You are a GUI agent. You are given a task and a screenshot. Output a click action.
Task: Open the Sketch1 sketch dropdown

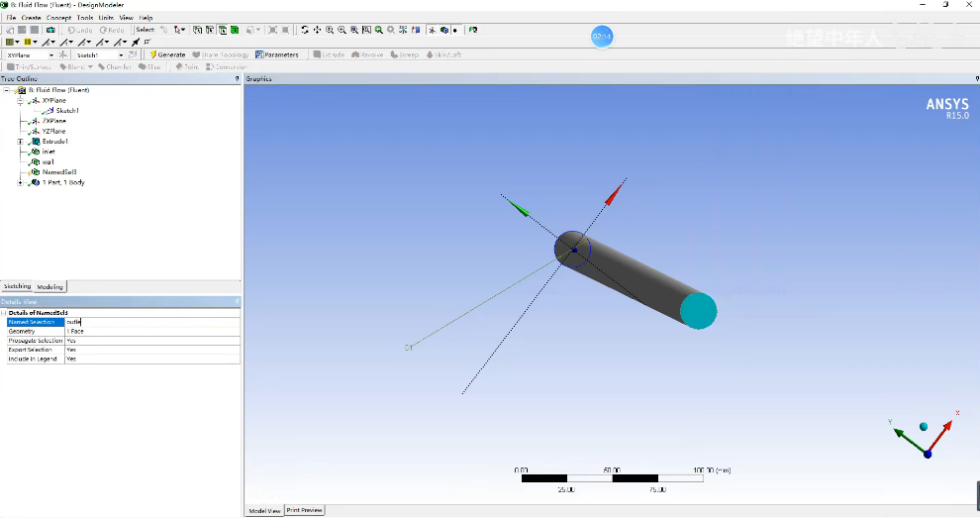point(121,55)
